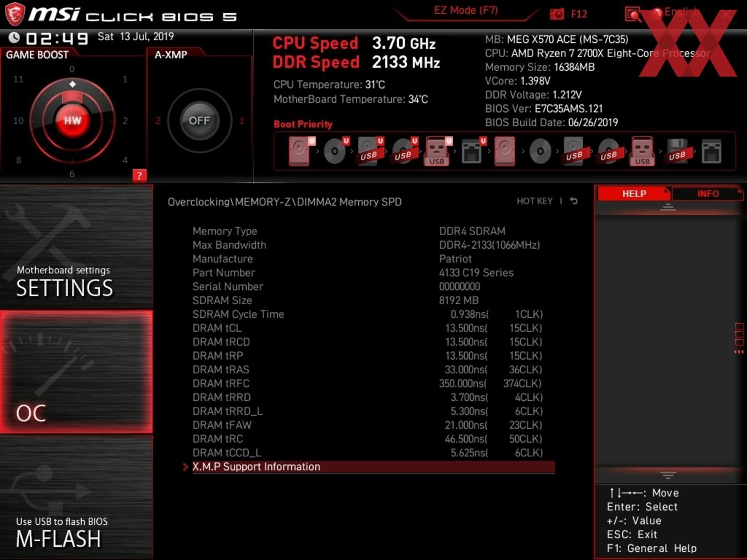Image resolution: width=747 pixels, height=560 pixels.
Task: Select the UEFI hard disk boot device icon
Action: (x=301, y=151)
